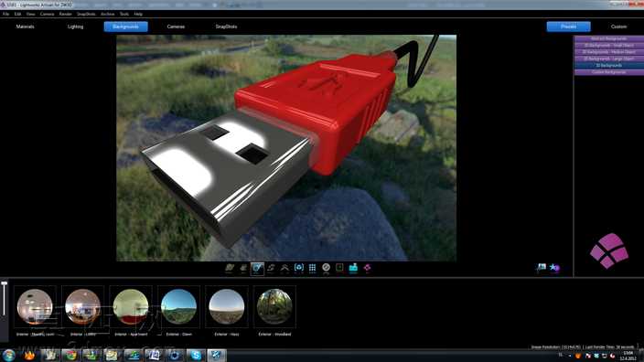Screen dimensions: 644x362
Task: Click the dotted grid toolbar icon
Action: tap(312, 268)
